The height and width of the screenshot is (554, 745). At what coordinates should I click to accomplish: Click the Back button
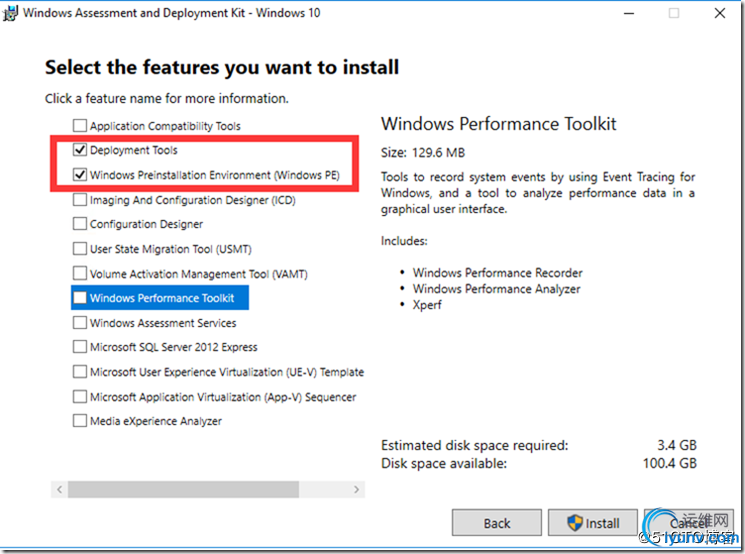coord(497,523)
